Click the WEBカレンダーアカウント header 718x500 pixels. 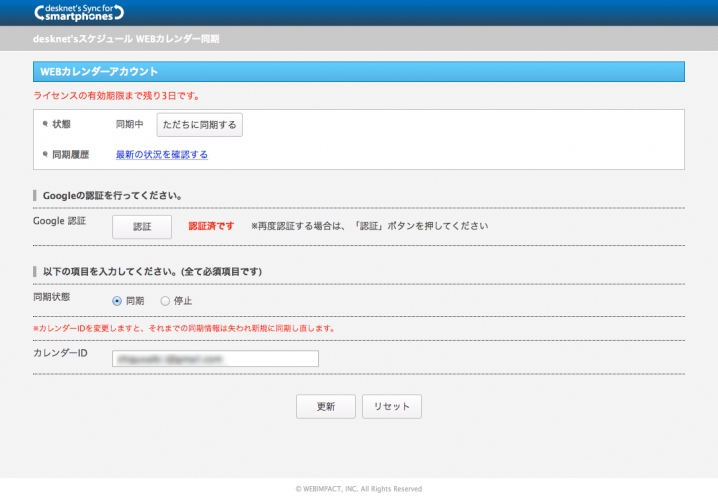[x=359, y=72]
